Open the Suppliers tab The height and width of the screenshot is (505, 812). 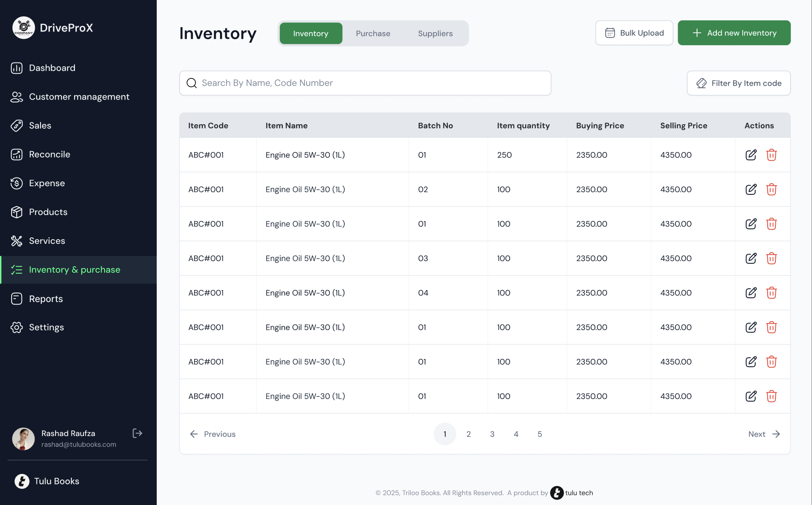[435, 33]
